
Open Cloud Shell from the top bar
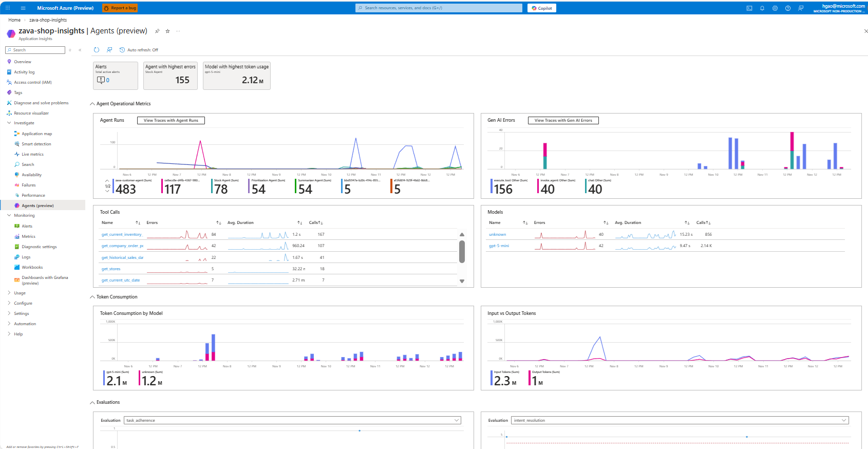[749, 8]
